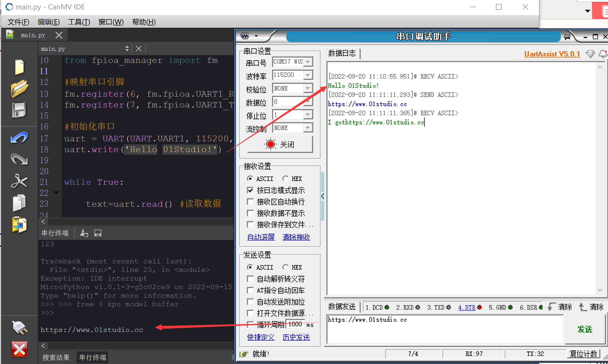Click the Connect plug icon
The height and width of the screenshot is (364, 608).
19,328
